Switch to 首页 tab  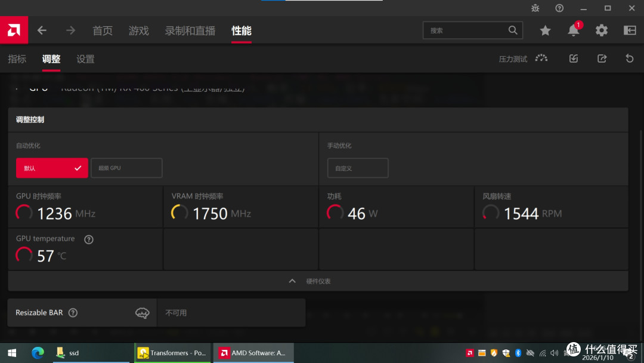103,30
